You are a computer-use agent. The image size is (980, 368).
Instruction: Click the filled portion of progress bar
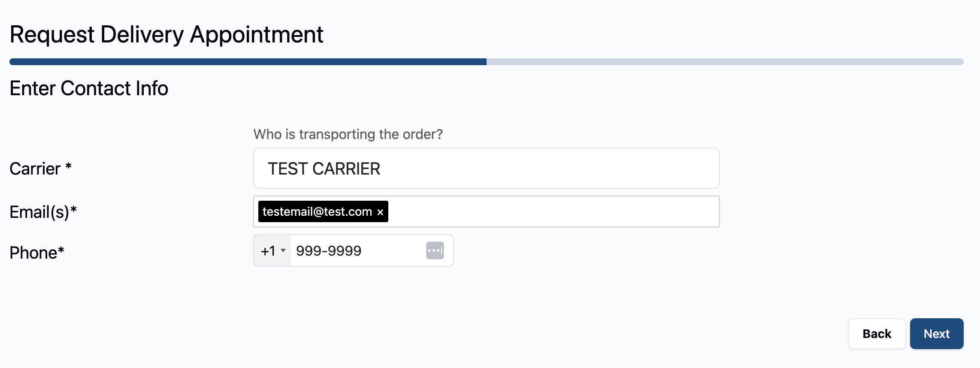tap(248, 62)
